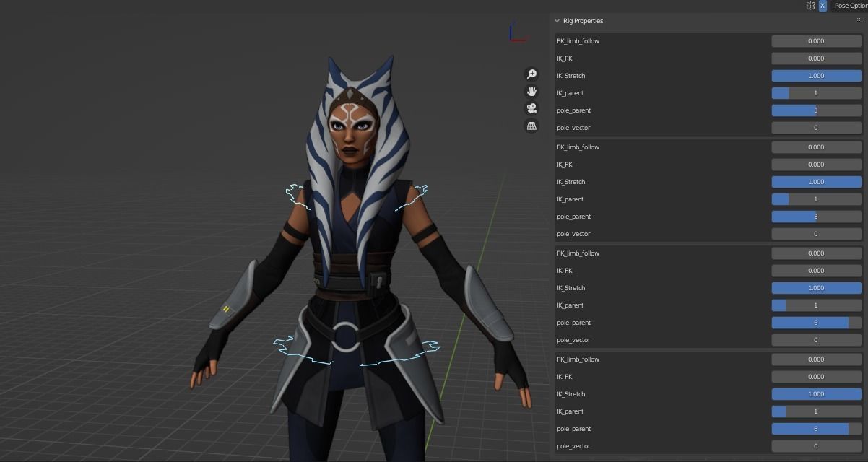The image size is (868, 462).
Task: Click the zoom magnifier icon in the viewport
Action: click(x=531, y=74)
